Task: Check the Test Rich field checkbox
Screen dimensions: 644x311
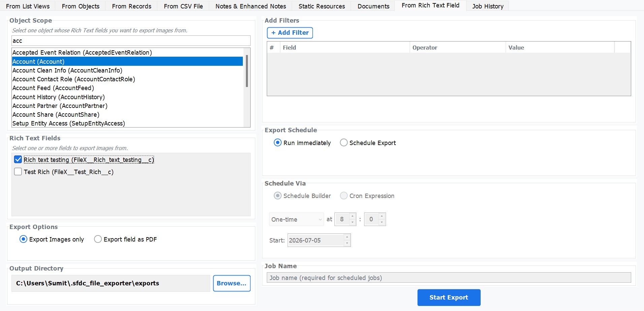Action: tap(18, 172)
